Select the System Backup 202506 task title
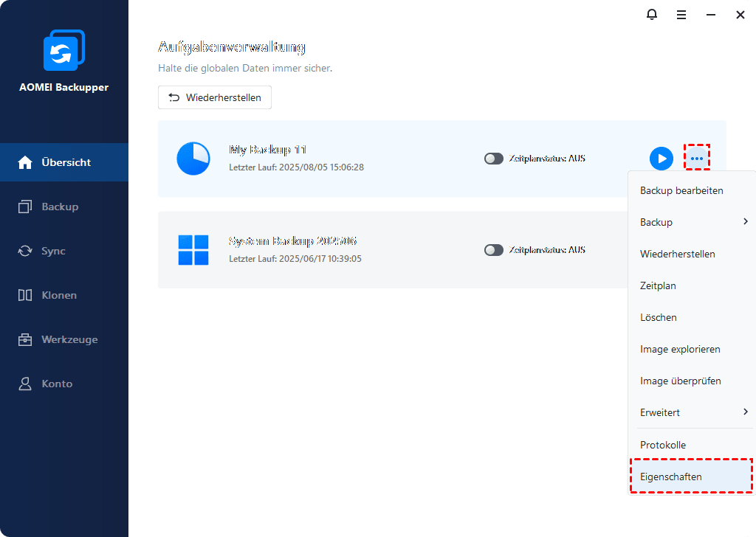The width and height of the screenshot is (756, 537). point(292,241)
